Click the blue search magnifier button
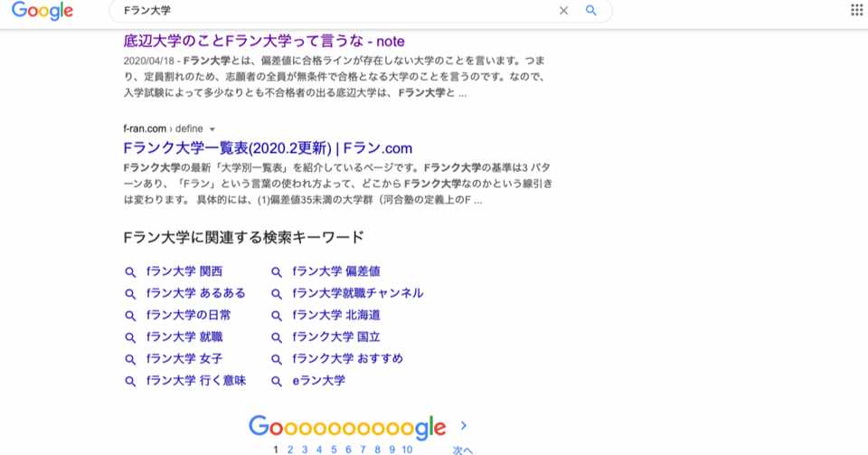This screenshot has width=868, height=455. click(x=591, y=11)
